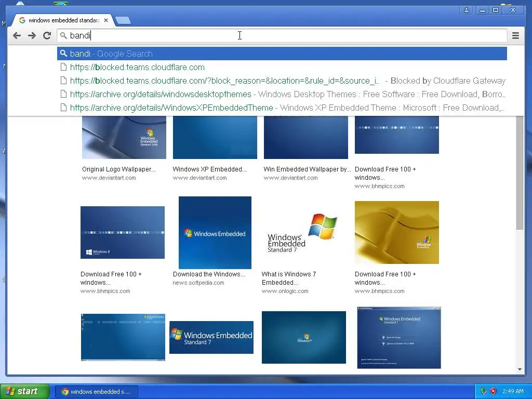Close the windows embedded standard tab
The width and height of the screenshot is (532, 399).
coord(106,20)
